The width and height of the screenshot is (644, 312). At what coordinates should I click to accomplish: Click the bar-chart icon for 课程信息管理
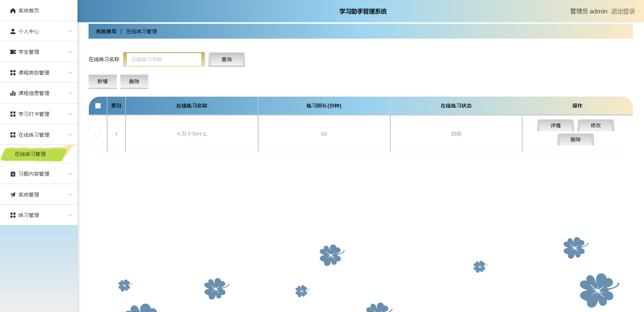point(13,93)
